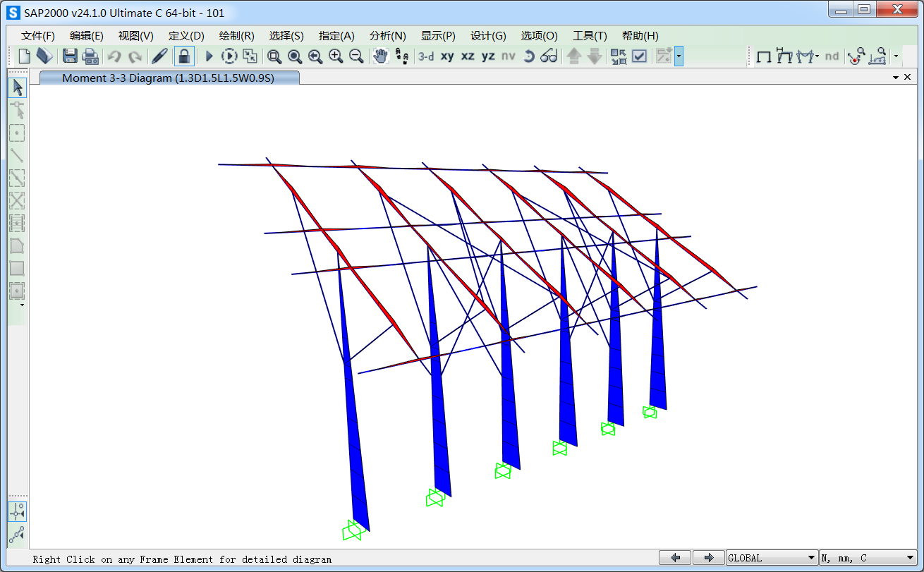The height and width of the screenshot is (572, 924).
Task: Click the Zoom In magnifier icon
Action: [336, 56]
